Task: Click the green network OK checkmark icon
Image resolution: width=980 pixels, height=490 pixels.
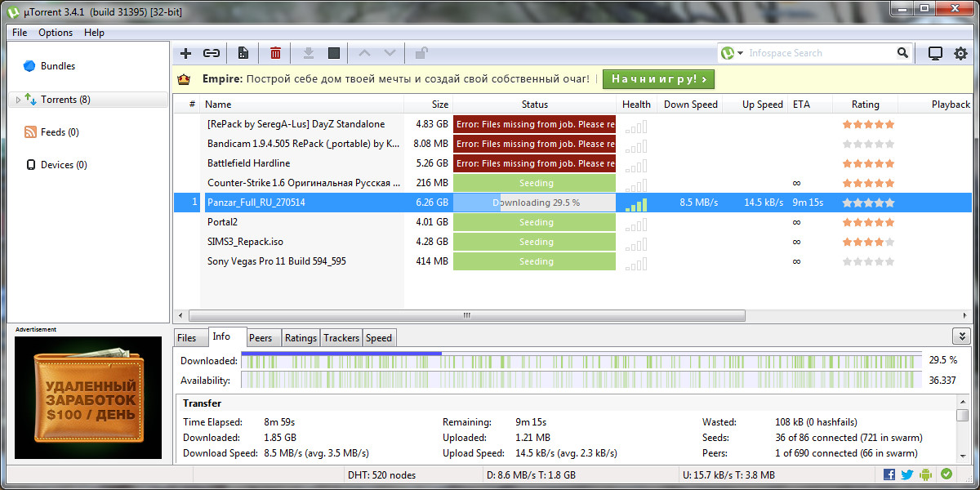Action: (x=946, y=474)
